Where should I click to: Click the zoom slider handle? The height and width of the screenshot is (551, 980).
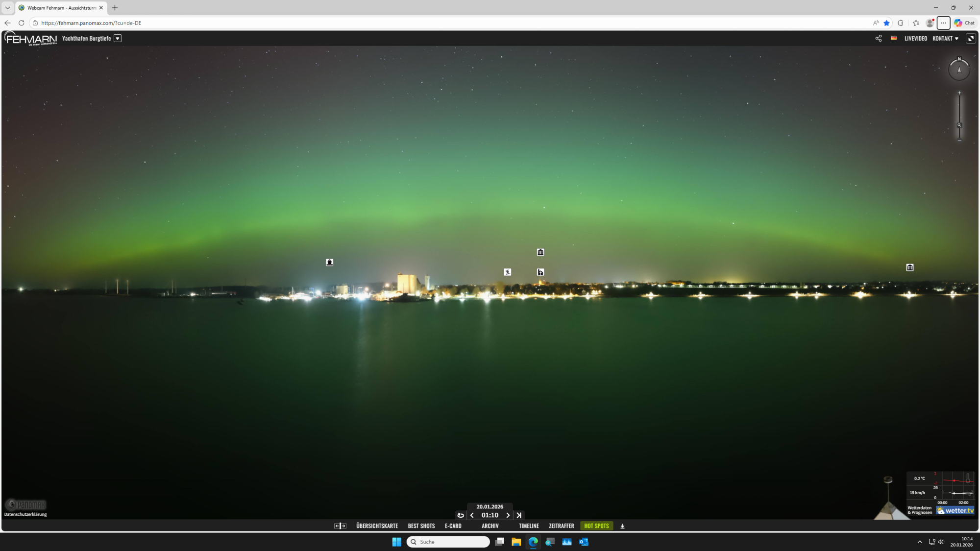click(959, 125)
